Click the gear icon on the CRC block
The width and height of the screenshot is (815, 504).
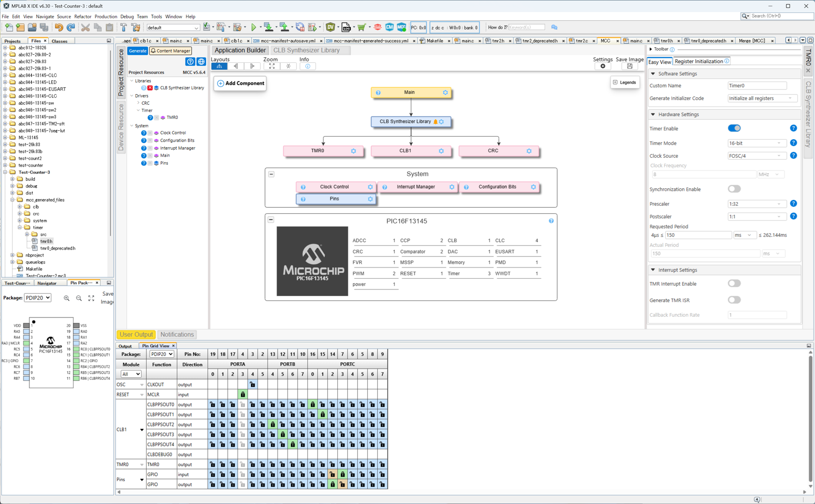click(529, 151)
